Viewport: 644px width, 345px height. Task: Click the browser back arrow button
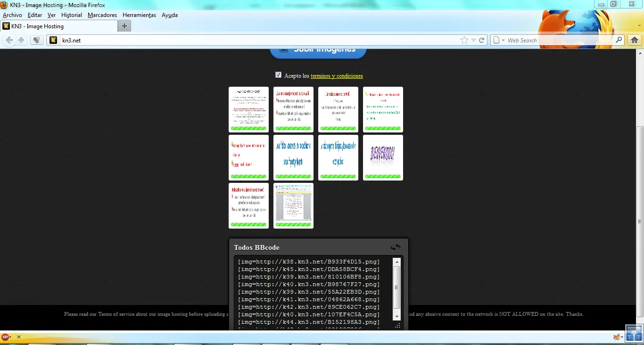click(x=9, y=40)
